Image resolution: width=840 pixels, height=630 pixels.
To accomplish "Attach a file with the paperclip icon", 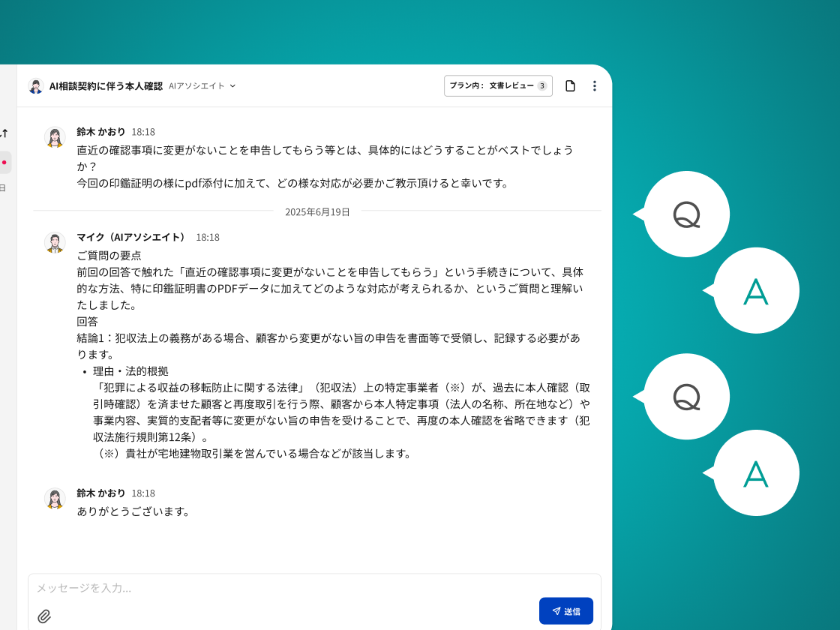I will [44, 616].
